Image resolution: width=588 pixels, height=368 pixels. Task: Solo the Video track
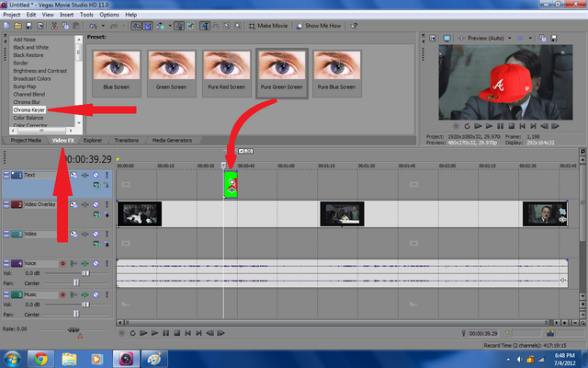107,234
